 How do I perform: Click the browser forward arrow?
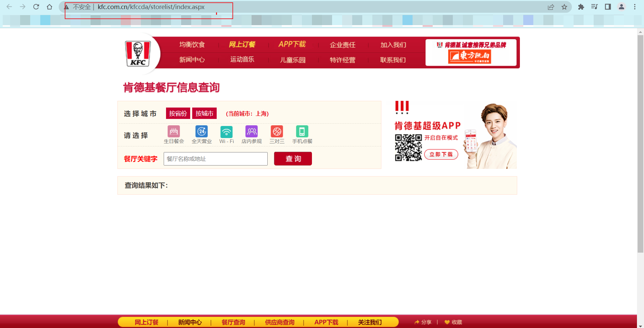22,7
